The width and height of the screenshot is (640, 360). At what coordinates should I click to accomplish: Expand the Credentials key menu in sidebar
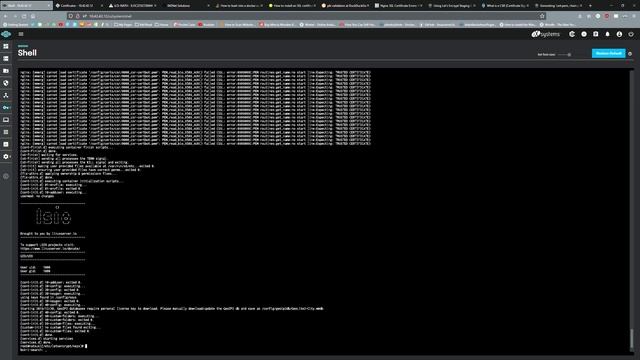(x=6, y=107)
